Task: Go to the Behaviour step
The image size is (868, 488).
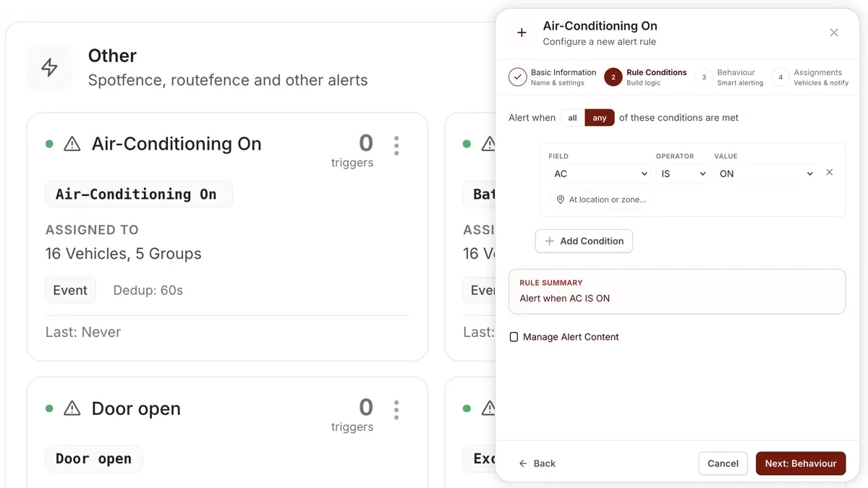Action: [729, 77]
